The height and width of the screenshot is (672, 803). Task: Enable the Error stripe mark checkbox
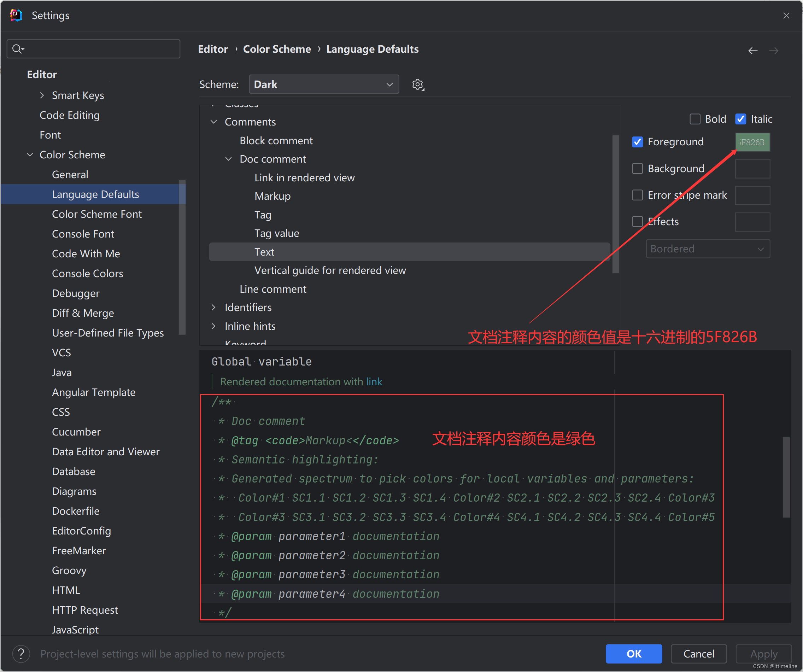[638, 195]
